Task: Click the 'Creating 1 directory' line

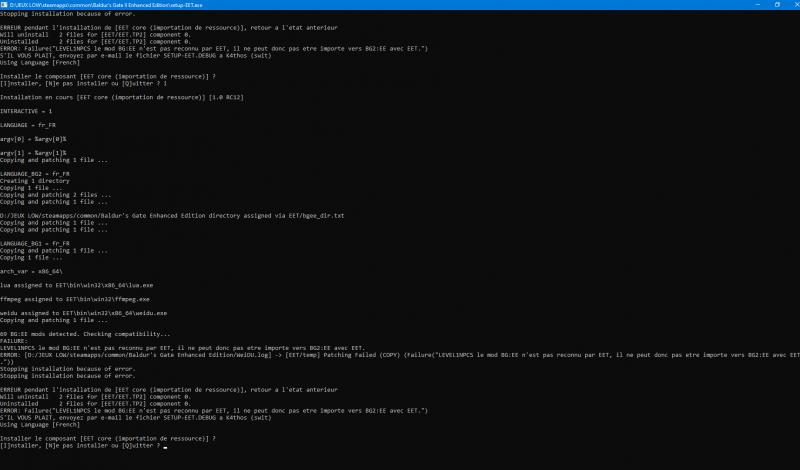Action: tap(35, 181)
